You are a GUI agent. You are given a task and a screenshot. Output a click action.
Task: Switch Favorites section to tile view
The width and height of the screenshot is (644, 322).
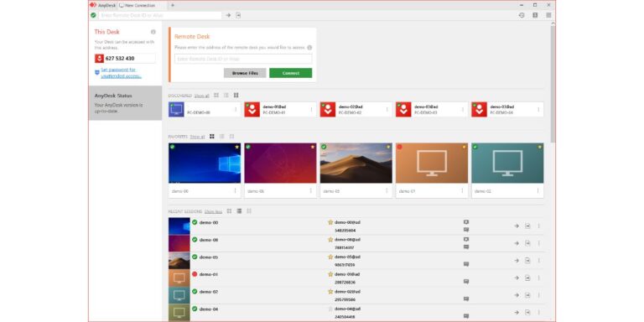coord(212,137)
